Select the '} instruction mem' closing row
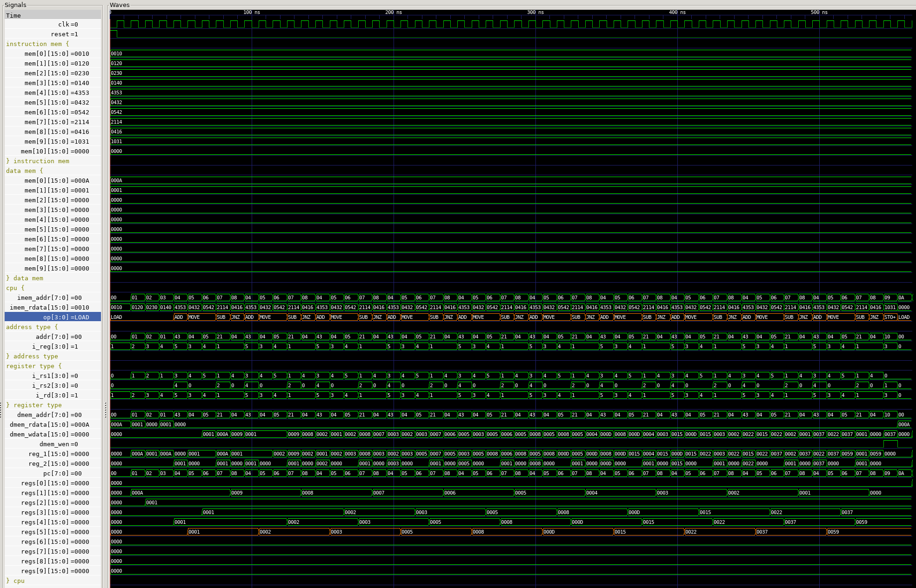The image size is (916, 588). (x=53, y=161)
